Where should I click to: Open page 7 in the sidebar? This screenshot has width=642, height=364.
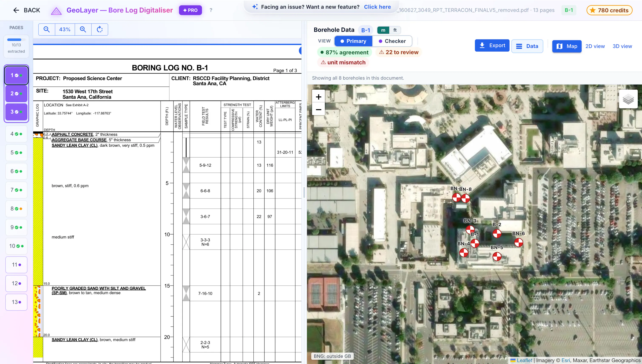click(x=16, y=190)
